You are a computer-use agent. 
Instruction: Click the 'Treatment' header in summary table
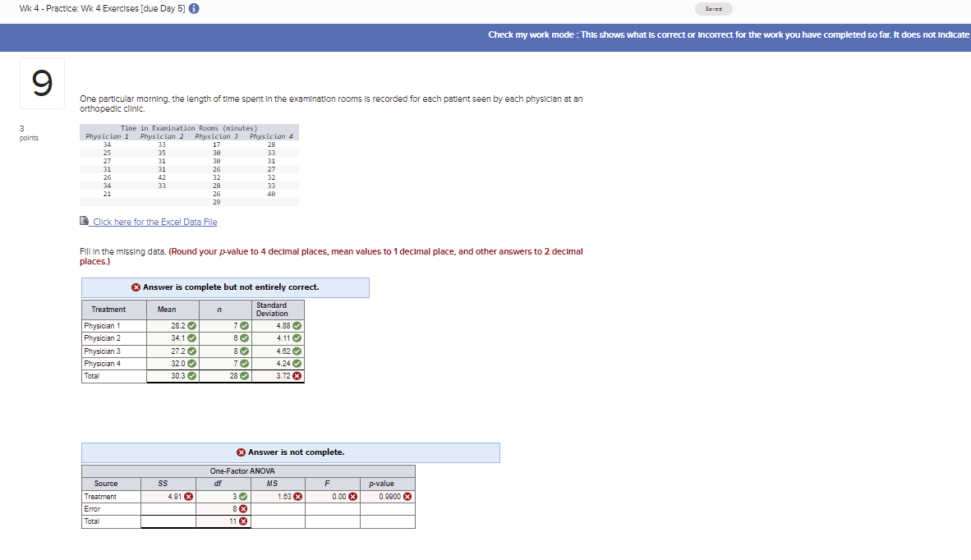point(108,310)
